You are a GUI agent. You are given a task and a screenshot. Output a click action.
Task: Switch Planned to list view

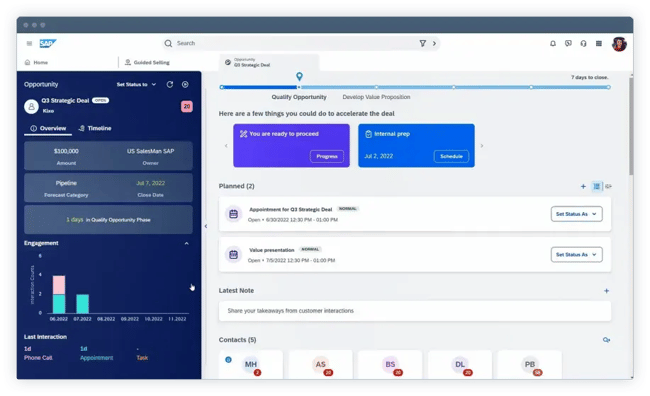[x=597, y=187]
